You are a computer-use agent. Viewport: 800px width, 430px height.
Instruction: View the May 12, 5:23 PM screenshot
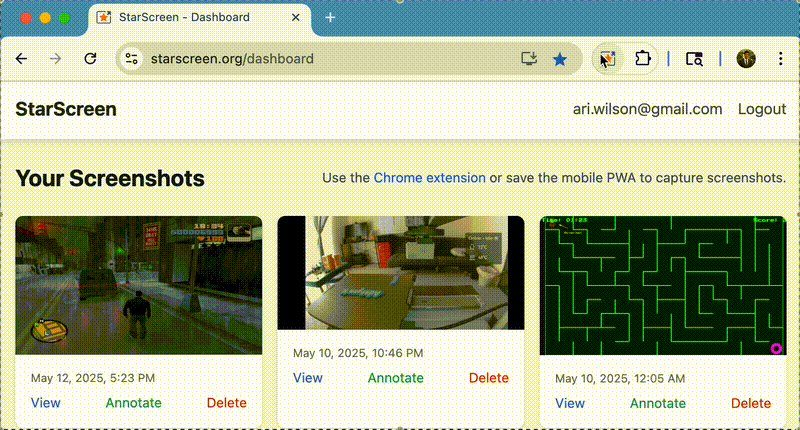[45, 403]
